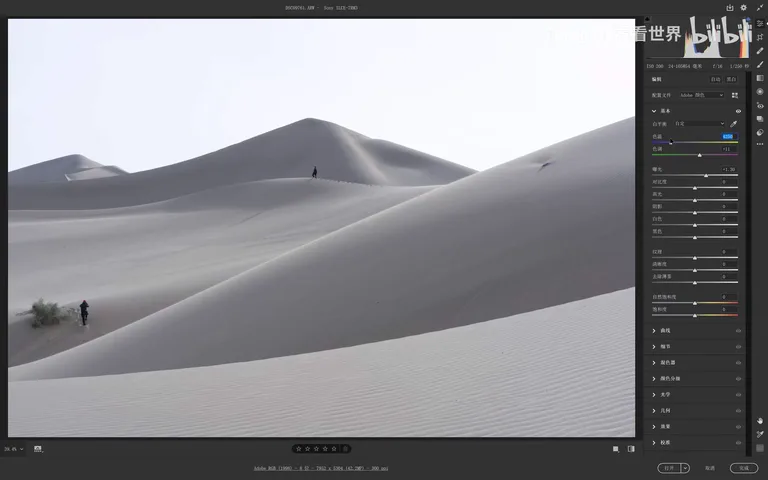
Task: Select the Spot Removal healing tool
Action: click(x=760, y=51)
